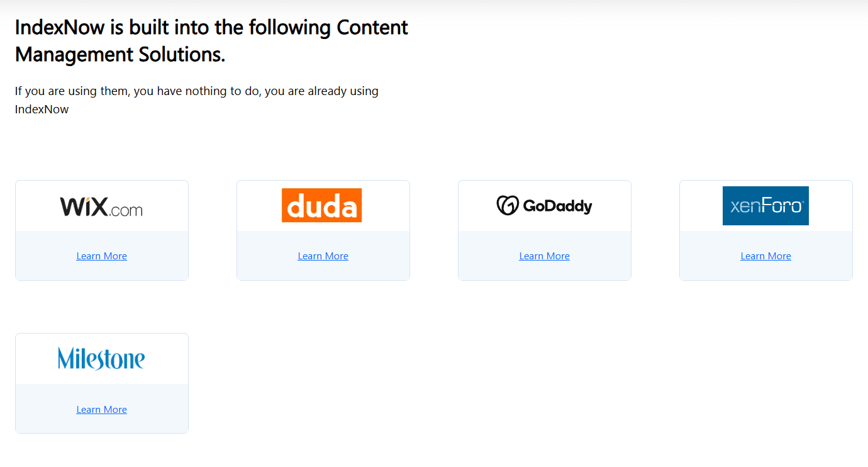The height and width of the screenshot is (467, 868).
Task: Click the Wix card's pale blue footer panel
Action: pos(102,256)
